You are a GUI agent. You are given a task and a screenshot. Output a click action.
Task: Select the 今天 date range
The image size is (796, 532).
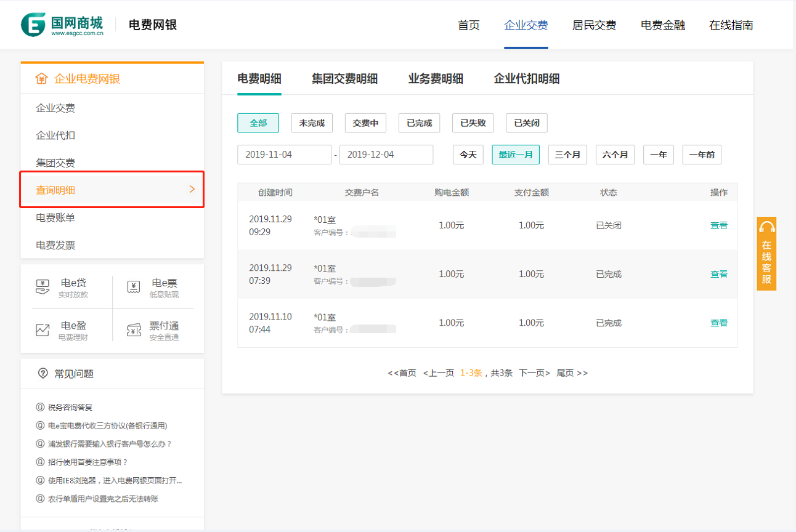coord(468,155)
